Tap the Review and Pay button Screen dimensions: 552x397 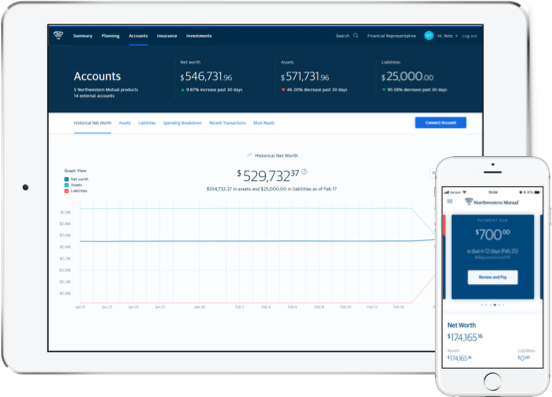pos(493,277)
